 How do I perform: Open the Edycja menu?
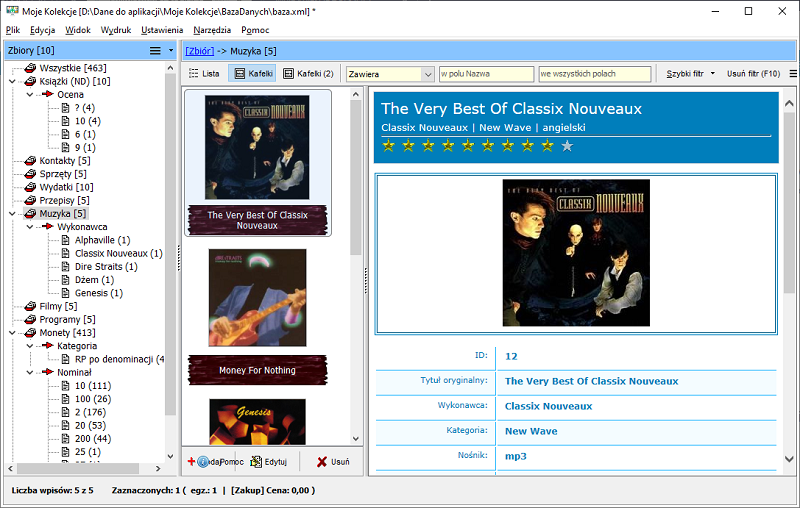42,30
